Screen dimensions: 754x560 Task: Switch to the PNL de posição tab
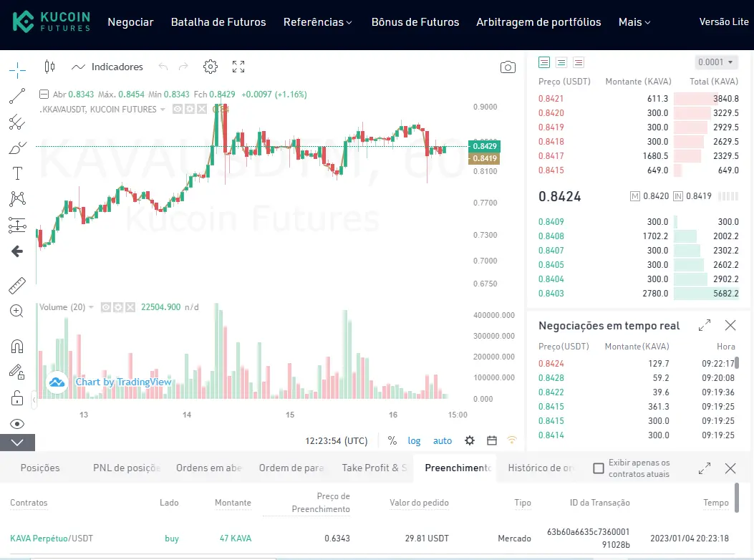pos(127,468)
